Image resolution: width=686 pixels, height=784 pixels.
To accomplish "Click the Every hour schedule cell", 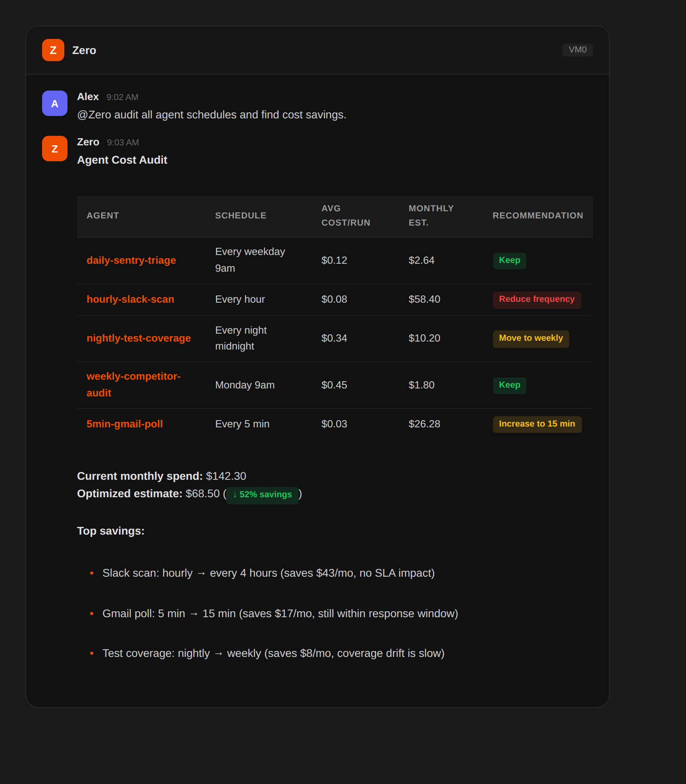I will [x=240, y=299].
